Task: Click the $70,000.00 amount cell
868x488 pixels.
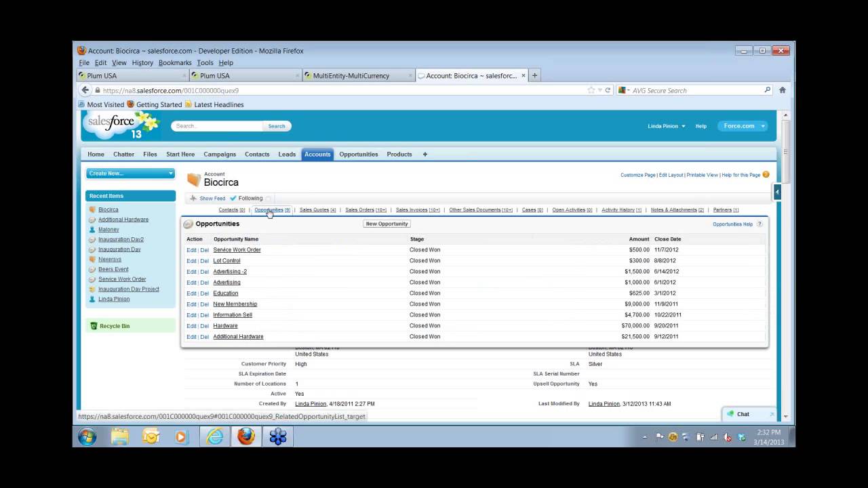Action: [x=635, y=326]
